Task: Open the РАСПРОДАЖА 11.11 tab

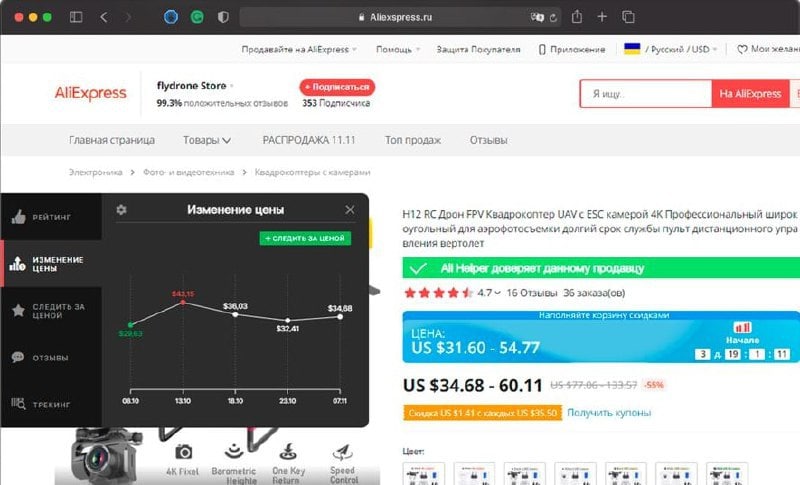Action: (x=309, y=140)
